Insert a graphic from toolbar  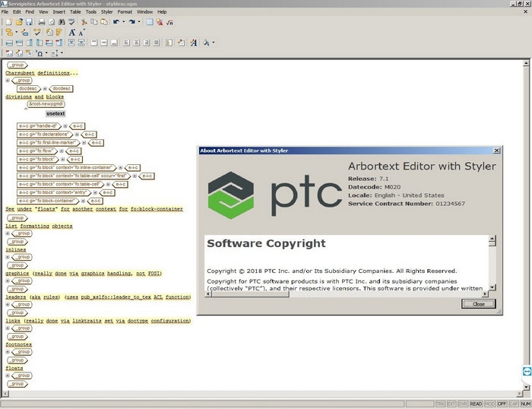point(160,22)
